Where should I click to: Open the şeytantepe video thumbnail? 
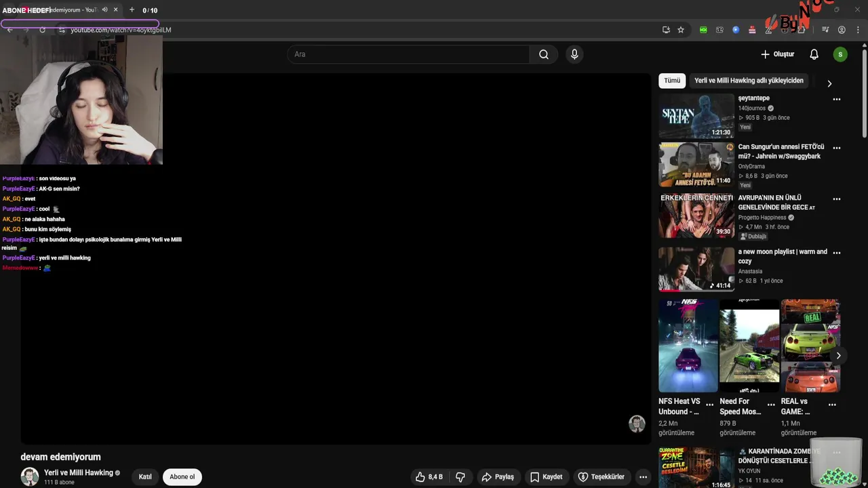696,116
